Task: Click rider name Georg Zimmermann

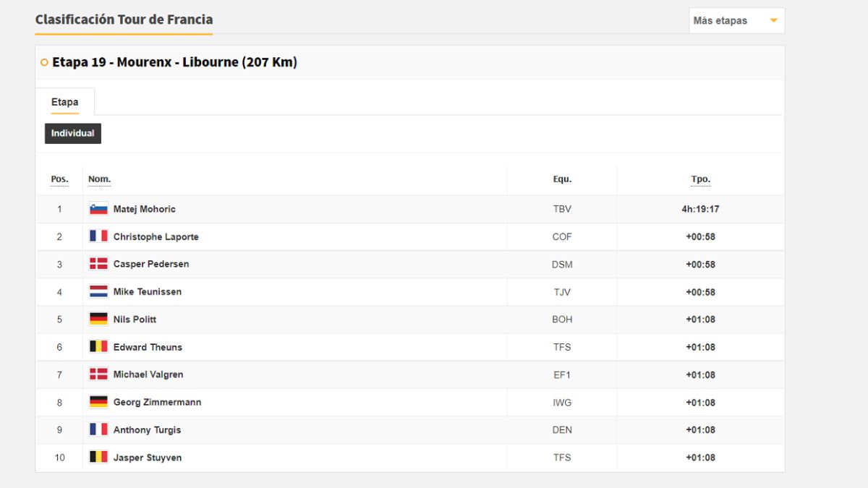Action: [x=158, y=402]
